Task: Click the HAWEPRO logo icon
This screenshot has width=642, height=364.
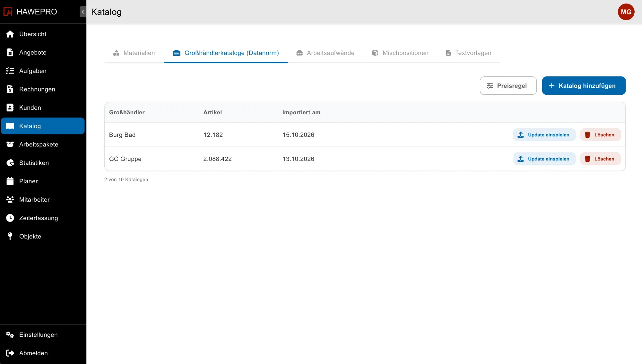Action: (8, 12)
